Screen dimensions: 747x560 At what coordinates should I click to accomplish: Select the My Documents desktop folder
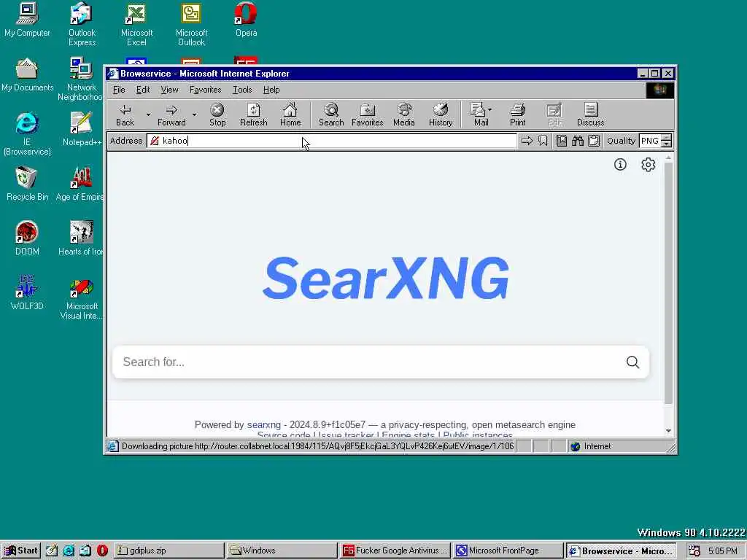coord(27,75)
